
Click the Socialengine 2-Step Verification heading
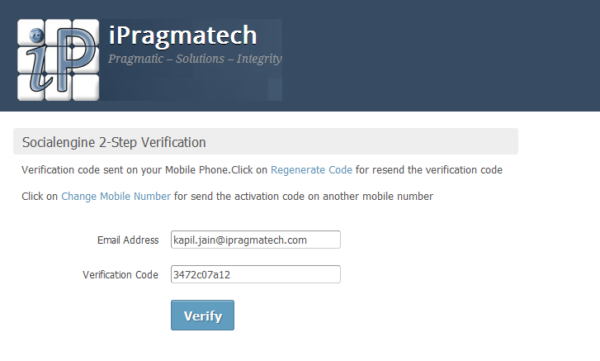point(114,142)
